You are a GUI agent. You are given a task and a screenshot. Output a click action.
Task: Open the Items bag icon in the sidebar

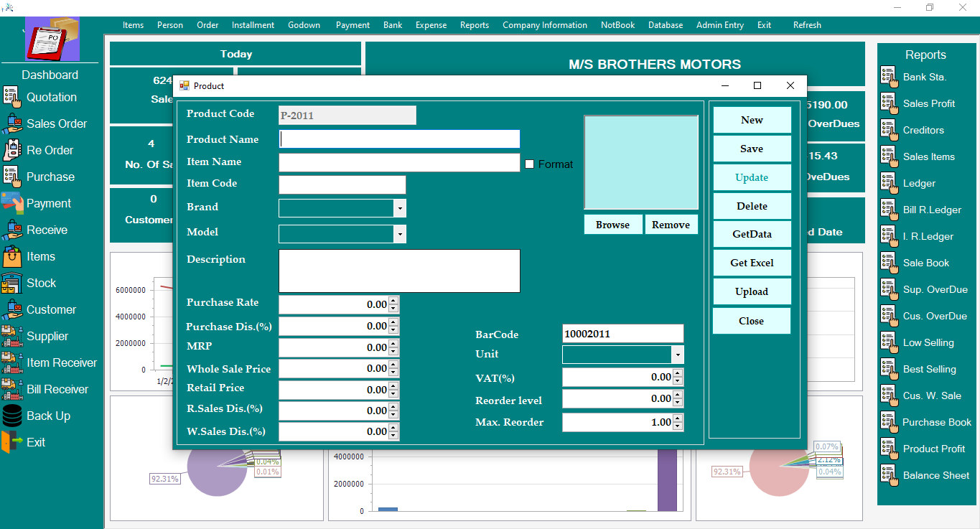[12, 256]
